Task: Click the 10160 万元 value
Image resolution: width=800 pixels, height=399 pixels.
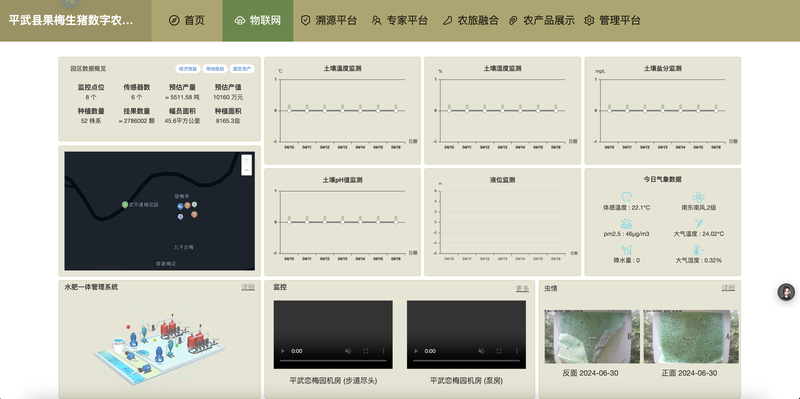Action: point(228,97)
